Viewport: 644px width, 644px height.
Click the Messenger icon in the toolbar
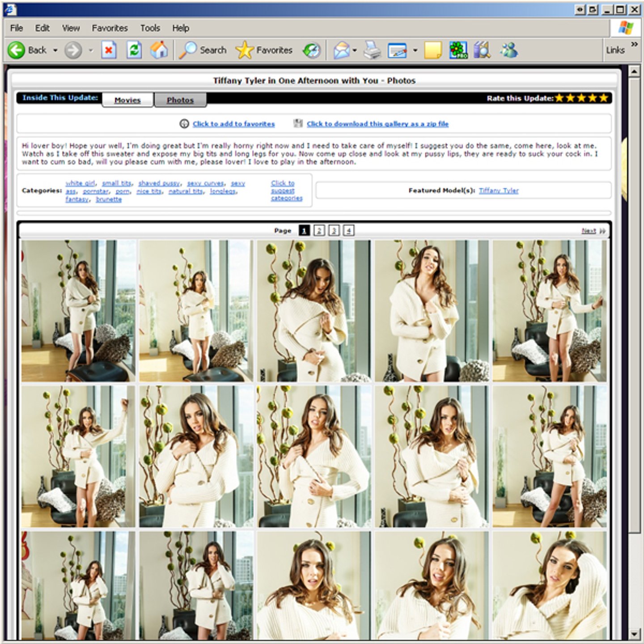tap(509, 50)
